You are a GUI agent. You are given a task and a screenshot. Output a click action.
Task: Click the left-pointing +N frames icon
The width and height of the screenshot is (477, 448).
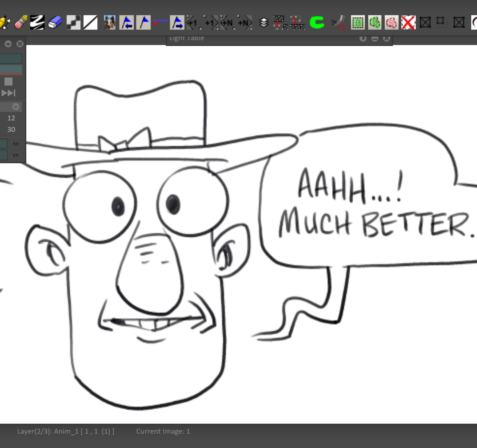(x=228, y=23)
